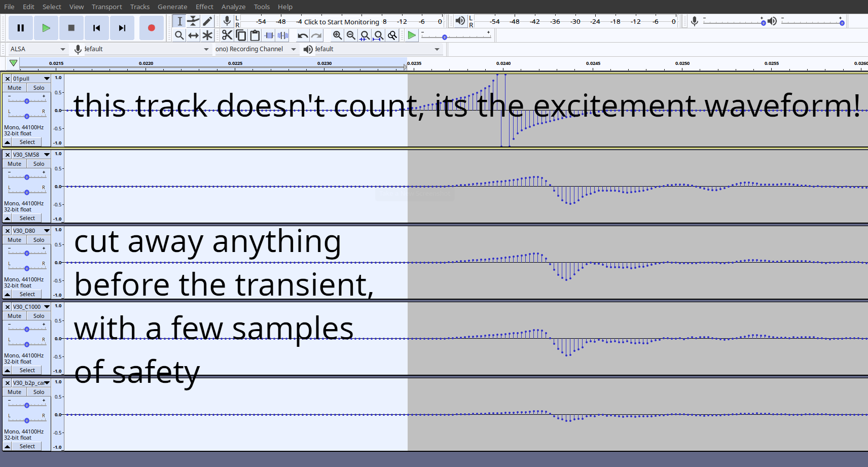Cut selection with the scissors icon

[x=227, y=35]
